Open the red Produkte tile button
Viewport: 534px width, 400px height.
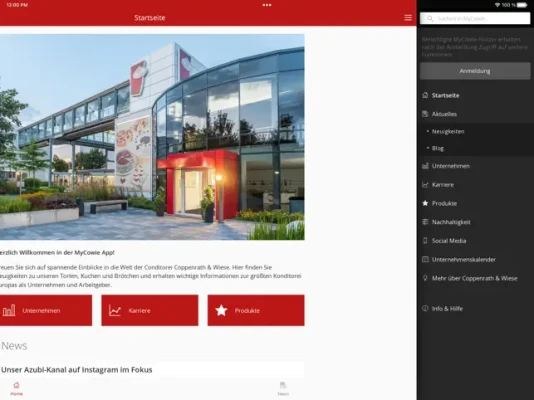click(x=256, y=310)
